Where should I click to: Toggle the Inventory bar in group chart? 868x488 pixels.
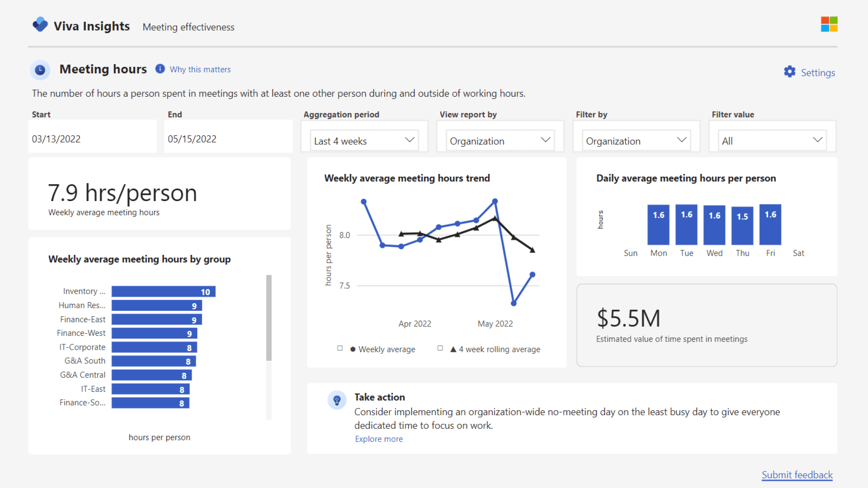(164, 291)
